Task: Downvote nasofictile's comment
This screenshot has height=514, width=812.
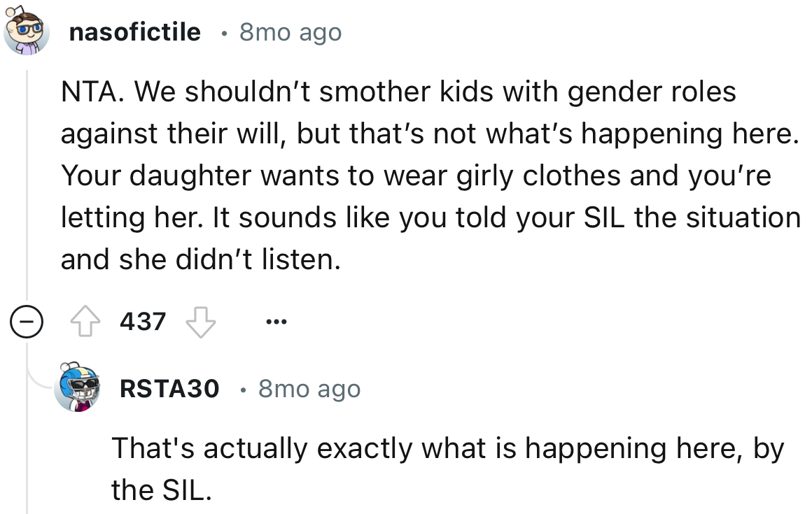Action: [201, 322]
